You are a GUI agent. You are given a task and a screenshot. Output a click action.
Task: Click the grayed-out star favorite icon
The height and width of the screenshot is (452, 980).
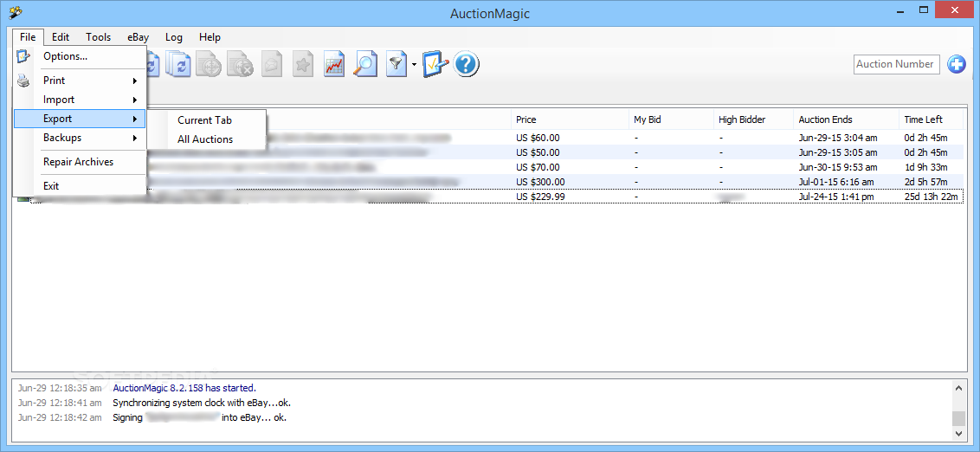(303, 64)
